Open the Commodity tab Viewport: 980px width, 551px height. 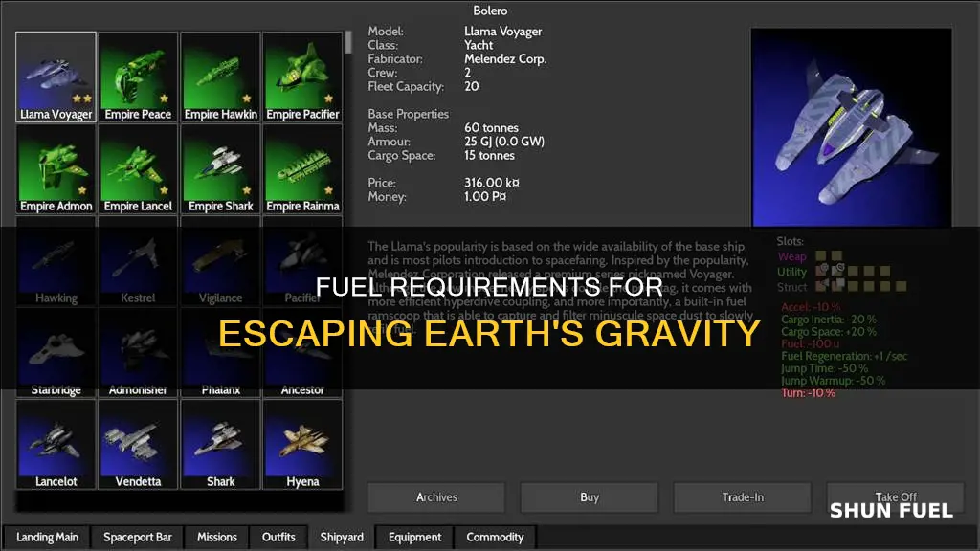(x=495, y=538)
